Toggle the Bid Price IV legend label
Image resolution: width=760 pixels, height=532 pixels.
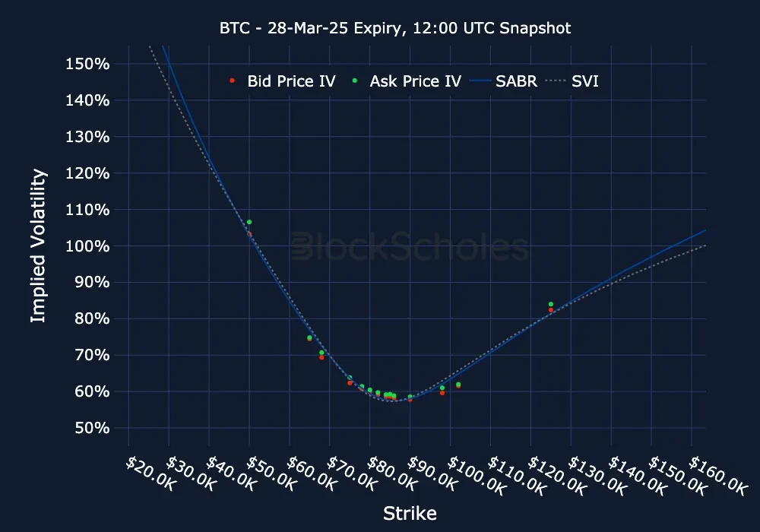[291, 81]
